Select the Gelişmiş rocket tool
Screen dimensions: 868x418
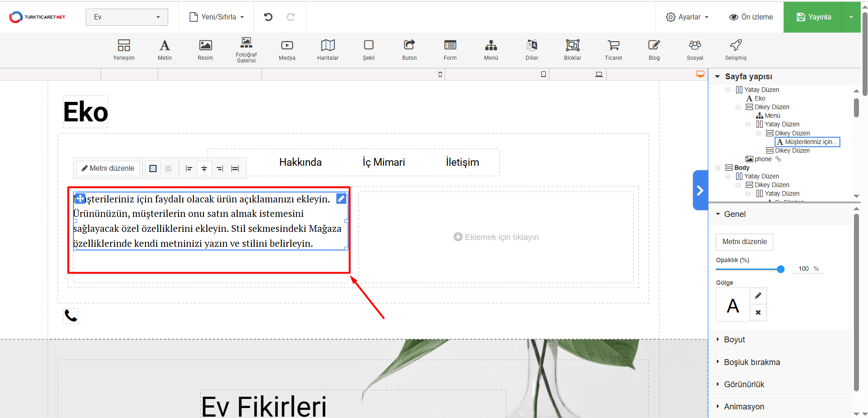coord(735,50)
